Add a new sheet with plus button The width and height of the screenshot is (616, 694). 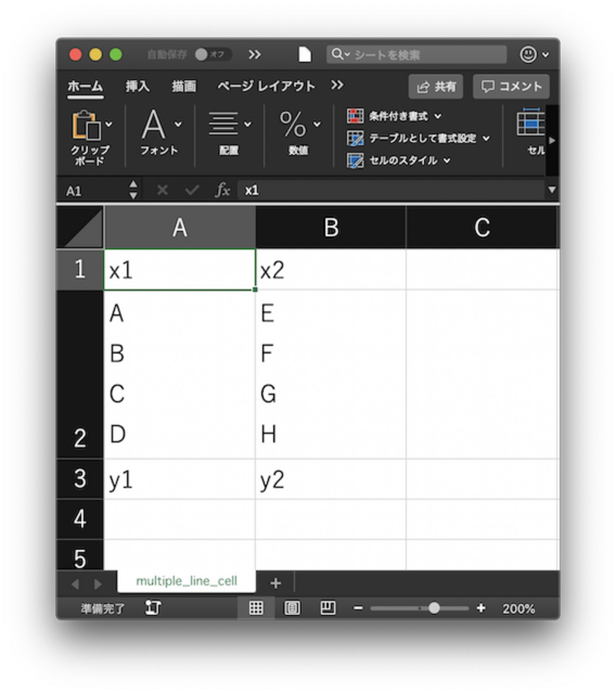click(275, 583)
